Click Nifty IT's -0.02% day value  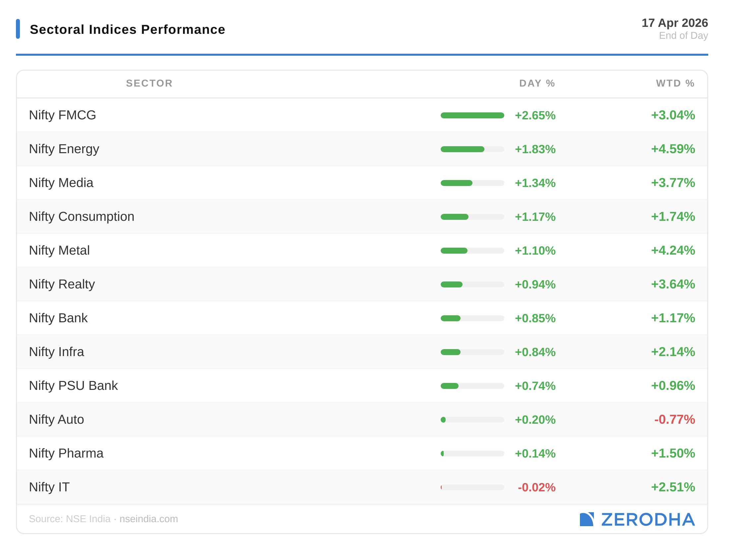point(536,487)
